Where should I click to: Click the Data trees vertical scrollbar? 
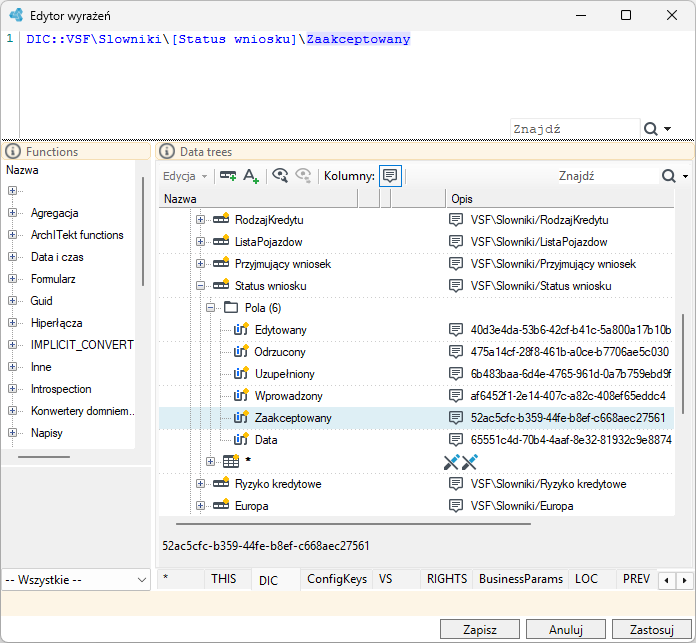pyautogui.click(x=683, y=364)
